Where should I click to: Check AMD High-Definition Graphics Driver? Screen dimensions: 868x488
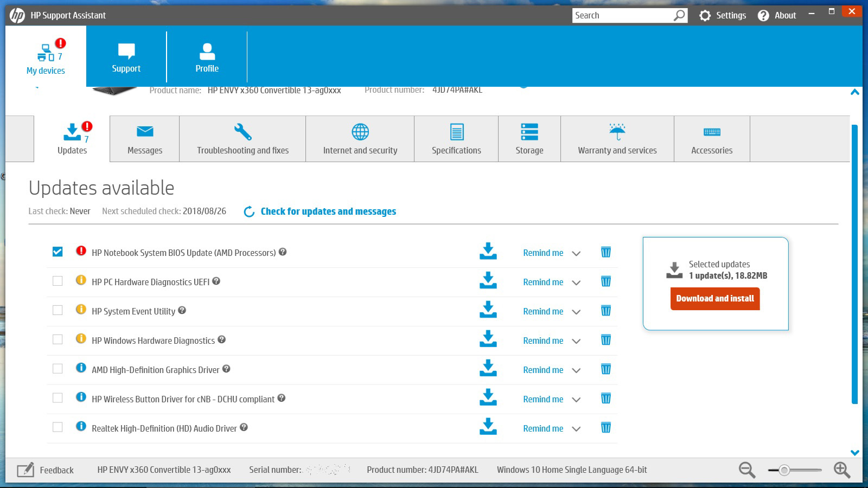58,369
